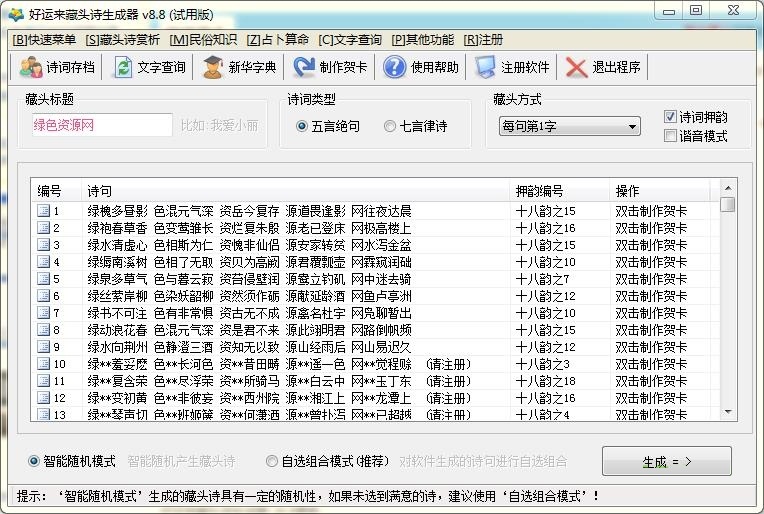Click the document icon of row 10
The image size is (764, 514).
43,364
